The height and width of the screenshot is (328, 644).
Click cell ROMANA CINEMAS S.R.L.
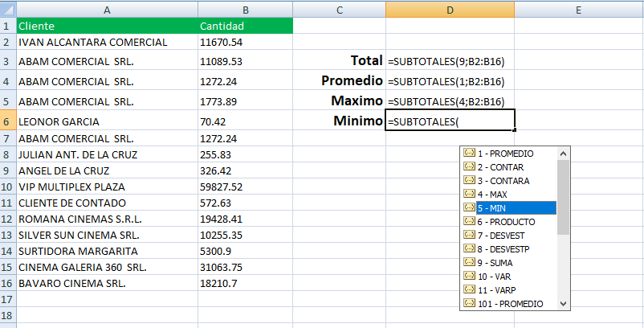pyautogui.click(x=107, y=219)
